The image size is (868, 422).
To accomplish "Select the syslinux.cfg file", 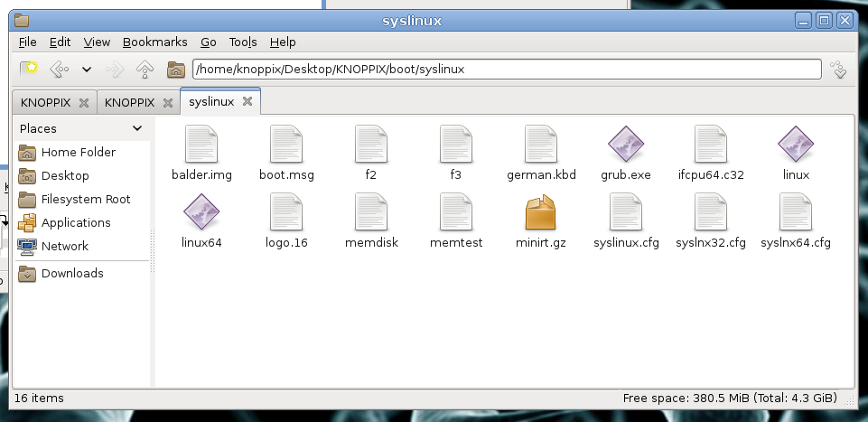I will click(625, 213).
